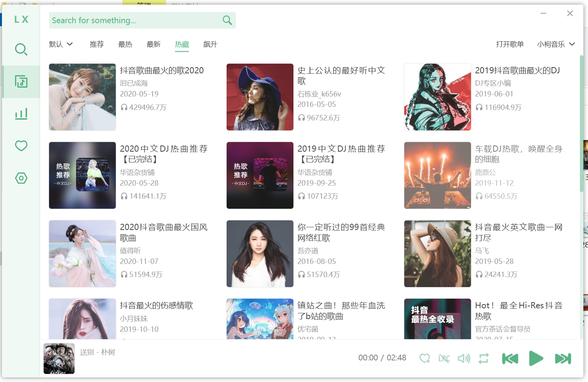This screenshot has height=382, width=588.
Task: Open favorites heart icon in sidebar
Action: tap(21, 146)
